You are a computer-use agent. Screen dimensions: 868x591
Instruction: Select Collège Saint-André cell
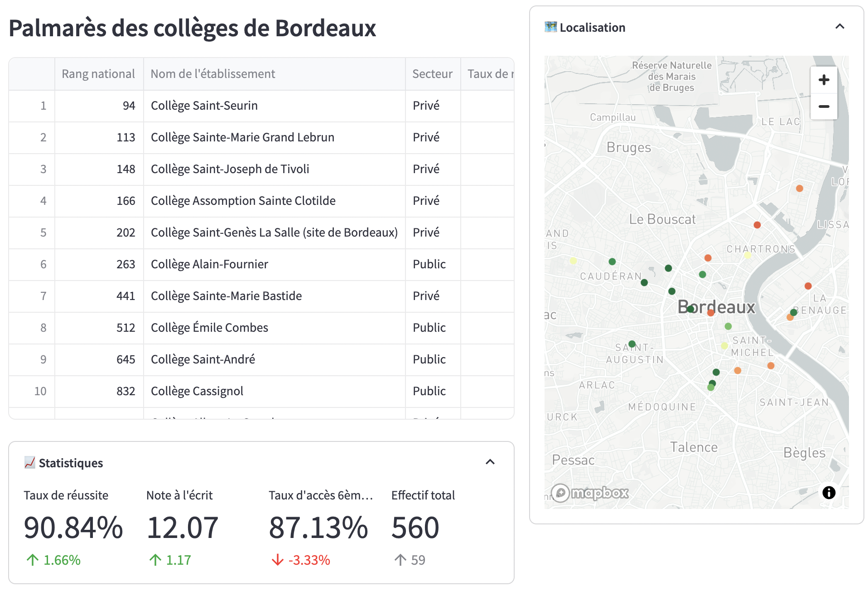point(274,359)
